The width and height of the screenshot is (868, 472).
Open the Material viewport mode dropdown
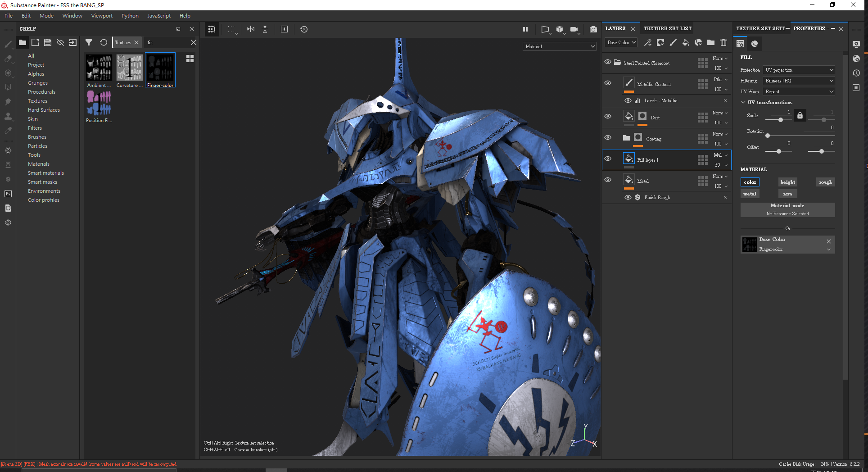click(x=560, y=46)
